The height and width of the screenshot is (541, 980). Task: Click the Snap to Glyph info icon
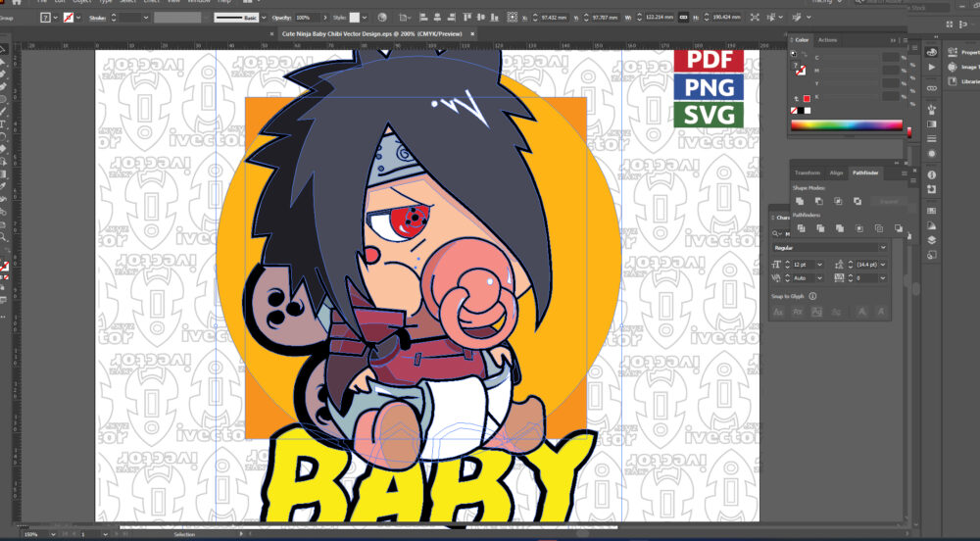click(812, 296)
